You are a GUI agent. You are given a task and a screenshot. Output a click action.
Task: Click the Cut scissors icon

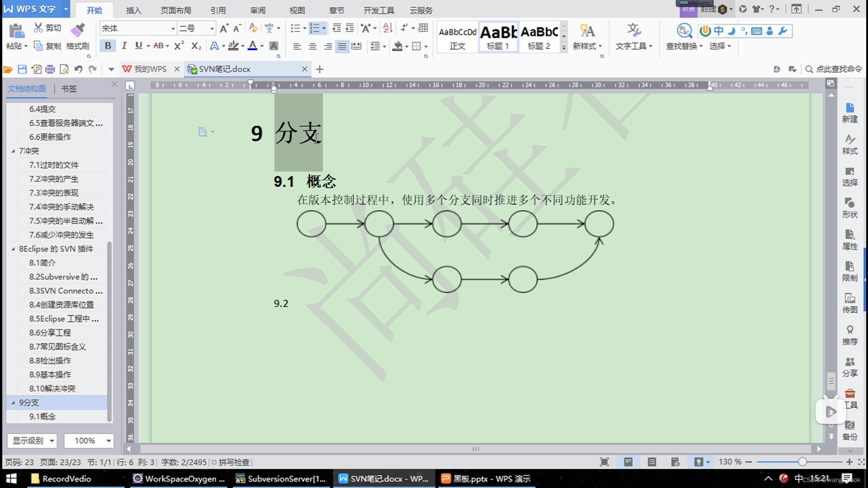pyautogui.click(x=38, y=28)
